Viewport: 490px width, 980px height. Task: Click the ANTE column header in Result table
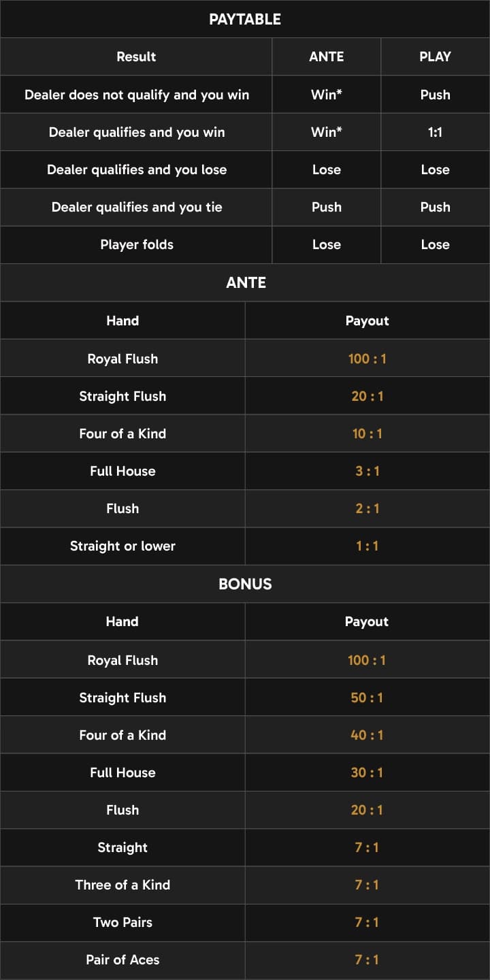(x=327, y=56)
